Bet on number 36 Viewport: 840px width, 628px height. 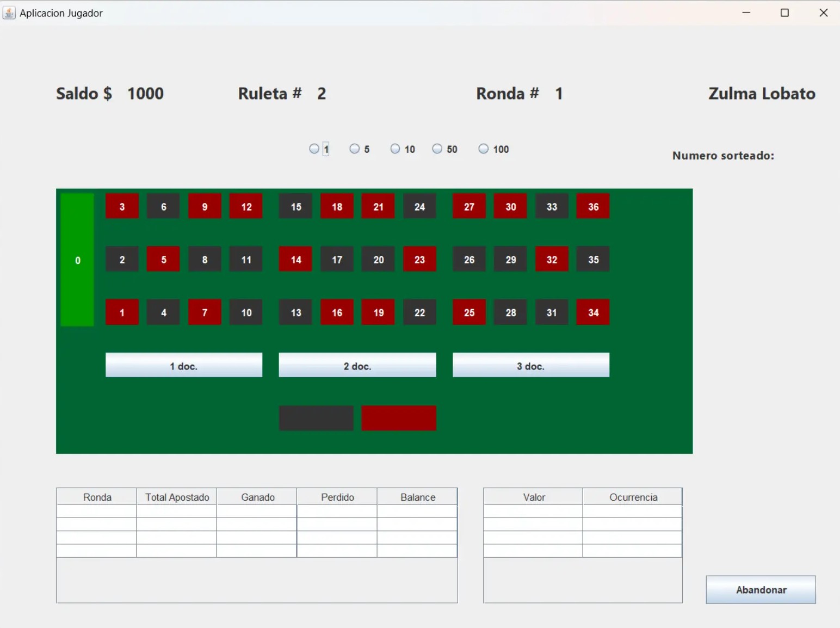coord(593,206)
